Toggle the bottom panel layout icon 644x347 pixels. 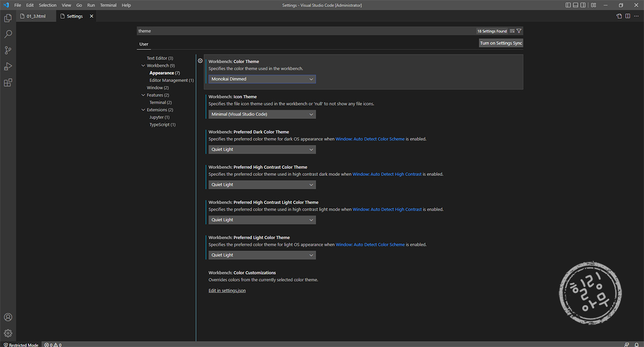(x=576, y=5)
